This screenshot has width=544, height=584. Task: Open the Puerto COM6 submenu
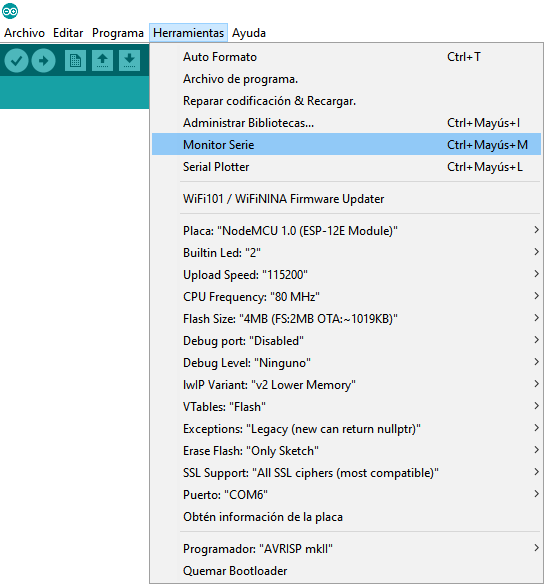pyautogui.click(x=346, y=495)
